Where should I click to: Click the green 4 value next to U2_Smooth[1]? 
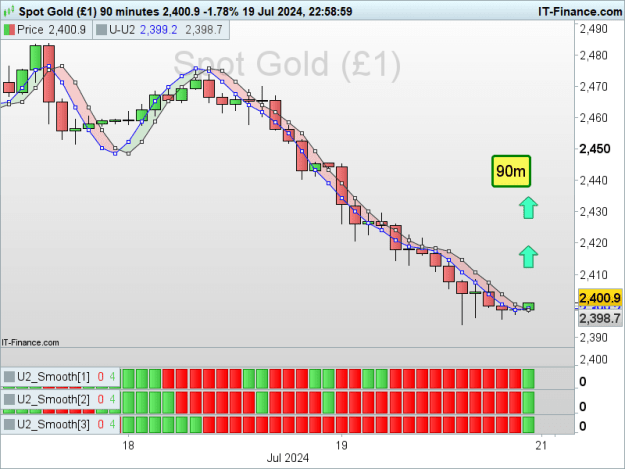[x=112, y=377]
